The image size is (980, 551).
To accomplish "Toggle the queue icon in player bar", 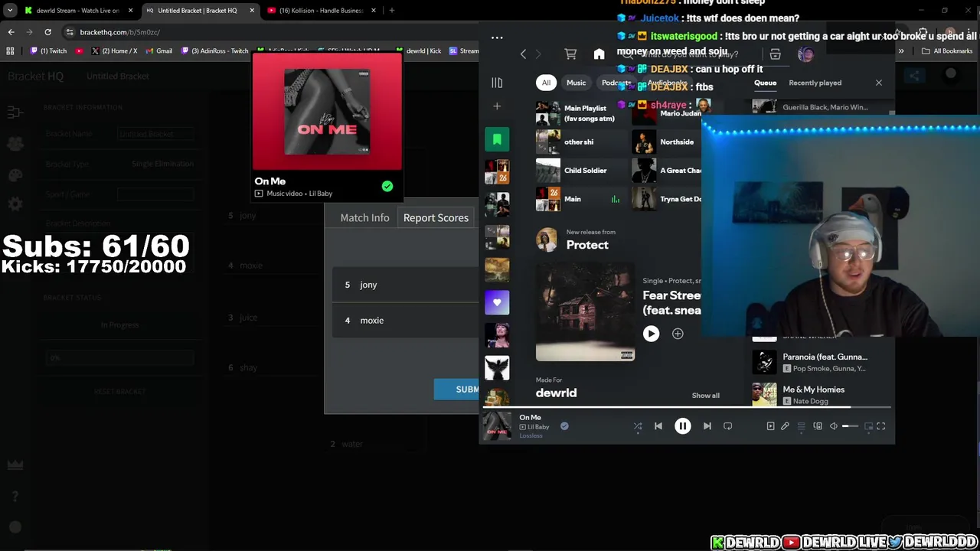I will 801,426.
